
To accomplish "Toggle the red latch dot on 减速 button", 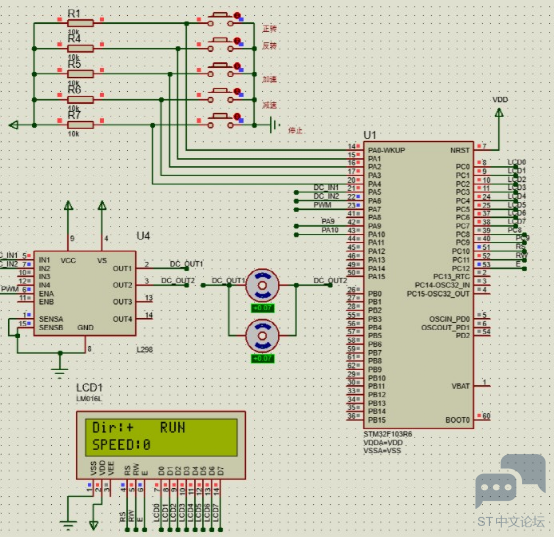I will point(237,92).
